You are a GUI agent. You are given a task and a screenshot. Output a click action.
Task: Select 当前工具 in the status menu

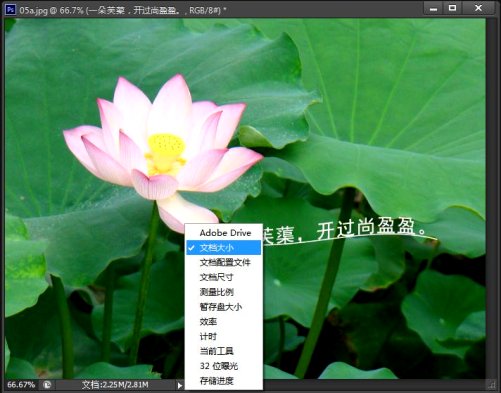pyautogui.click(x=224, y=351)
